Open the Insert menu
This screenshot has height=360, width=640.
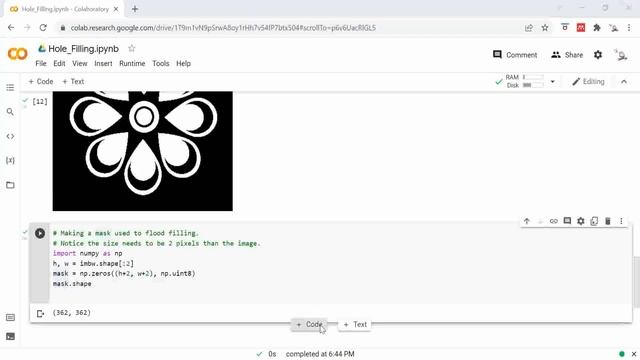pos(103,63)
